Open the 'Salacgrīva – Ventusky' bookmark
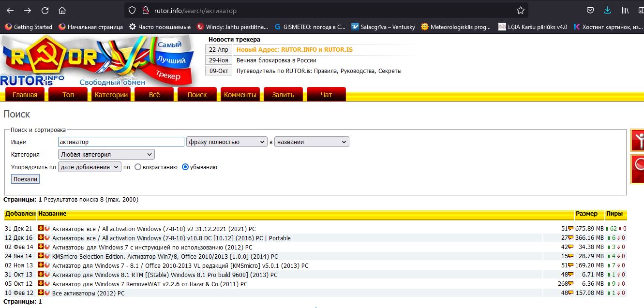 (x=383, y=27)
